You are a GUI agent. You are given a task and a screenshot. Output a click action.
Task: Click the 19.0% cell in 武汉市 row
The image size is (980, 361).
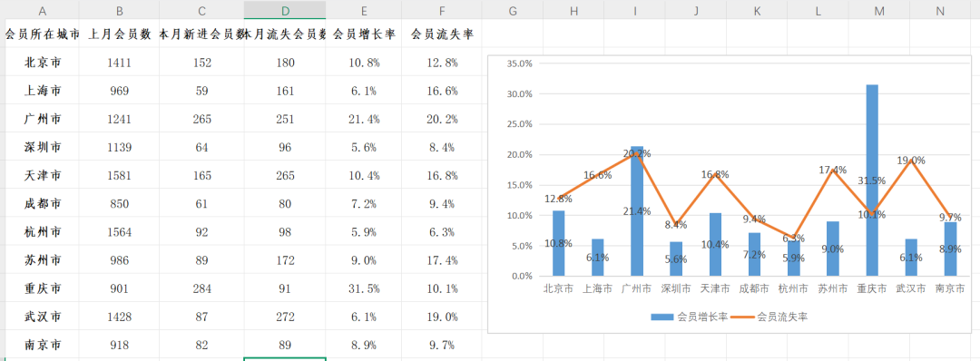click(x=442, y=317)
